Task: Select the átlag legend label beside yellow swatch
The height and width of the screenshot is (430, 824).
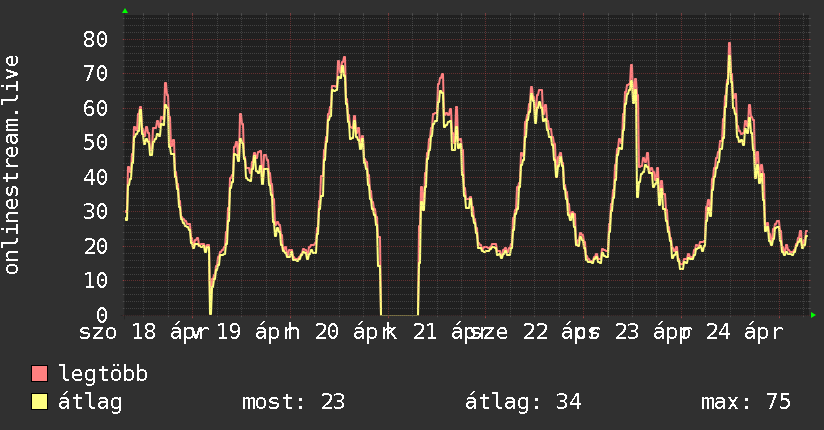Action: [x=90, y=402]
